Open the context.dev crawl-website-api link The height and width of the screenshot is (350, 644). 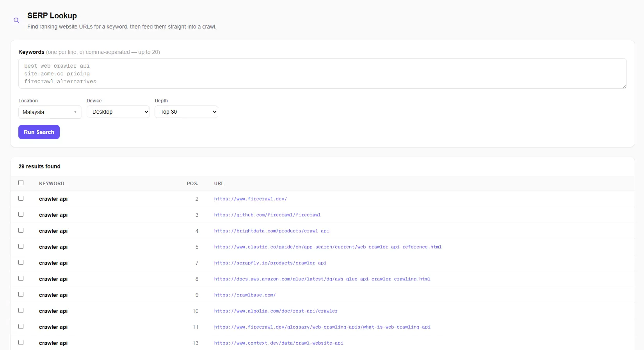point(279,343)
